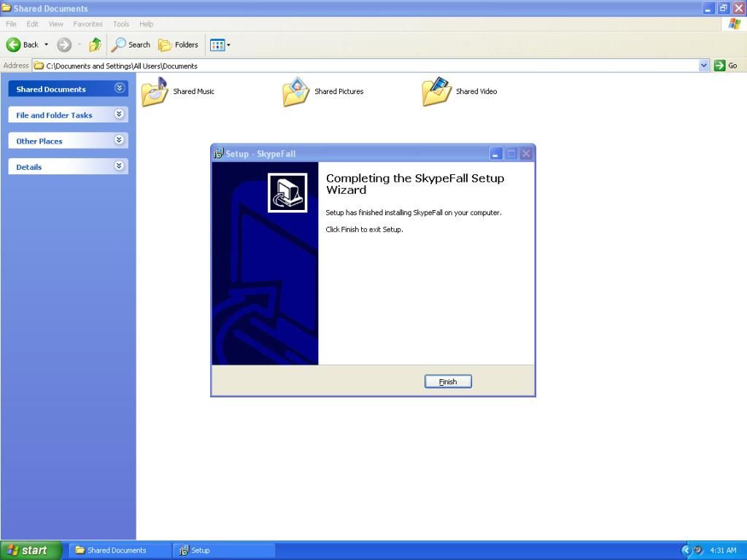The height and width of the screenshot is (560, 747).
Task: Open the Shared Music folder icon
Action: (155, 91)
